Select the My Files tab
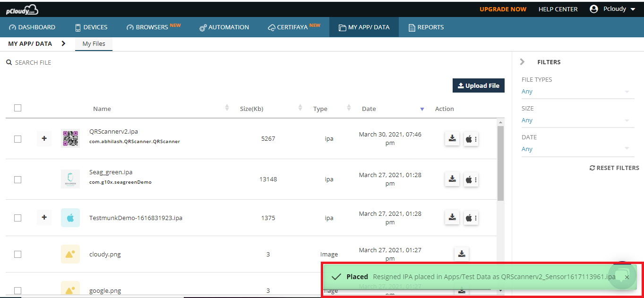644x298 pixels. (94, 44)
